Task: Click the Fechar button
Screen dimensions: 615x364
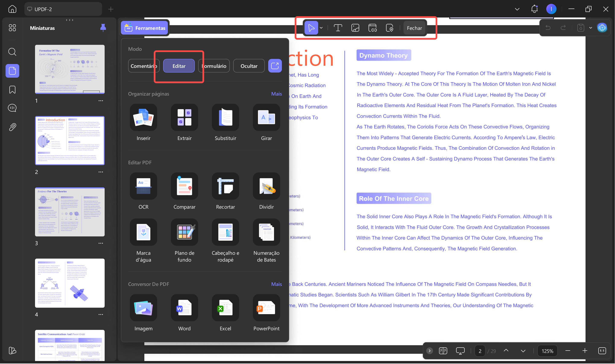Action: coord(414,28)
